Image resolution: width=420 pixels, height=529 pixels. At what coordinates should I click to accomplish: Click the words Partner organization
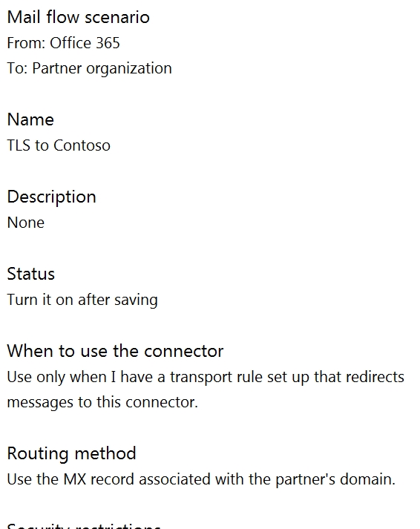tap(102, 69)
